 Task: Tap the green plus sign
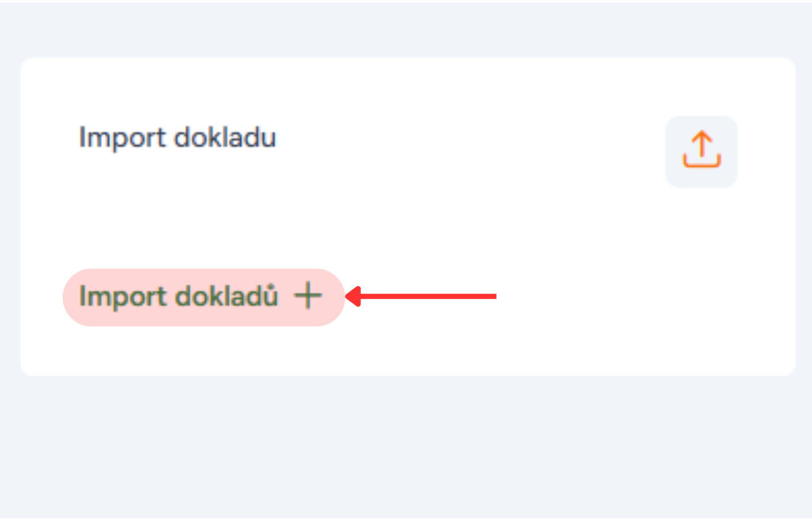tap(308, 296)
